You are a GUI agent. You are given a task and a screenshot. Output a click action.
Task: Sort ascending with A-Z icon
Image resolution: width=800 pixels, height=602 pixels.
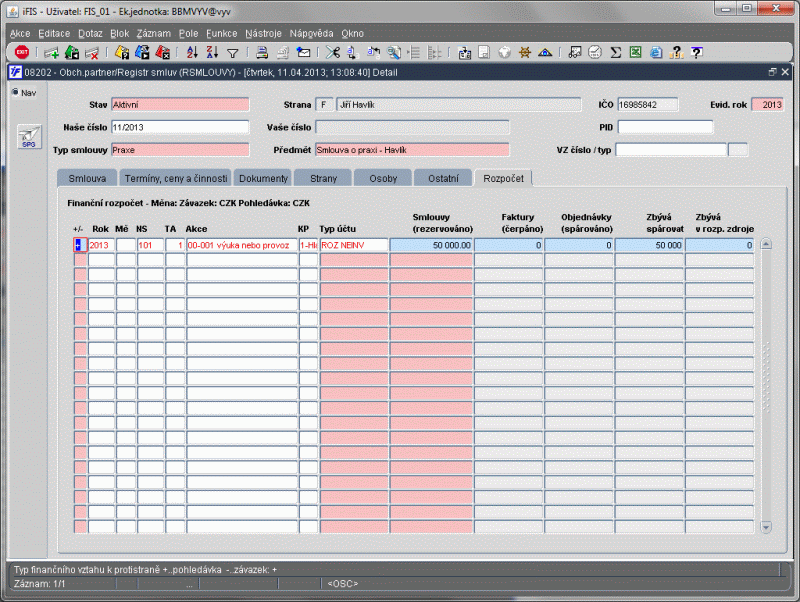(x=192, y=52)
